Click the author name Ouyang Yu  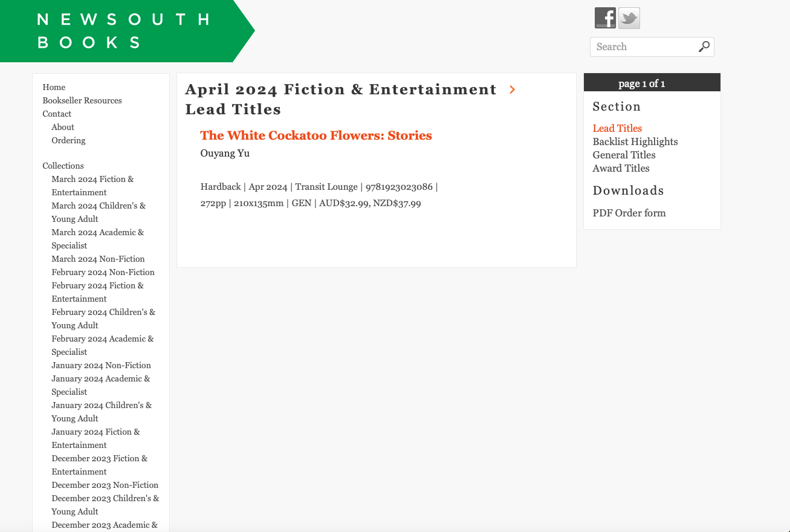(225, 153)
